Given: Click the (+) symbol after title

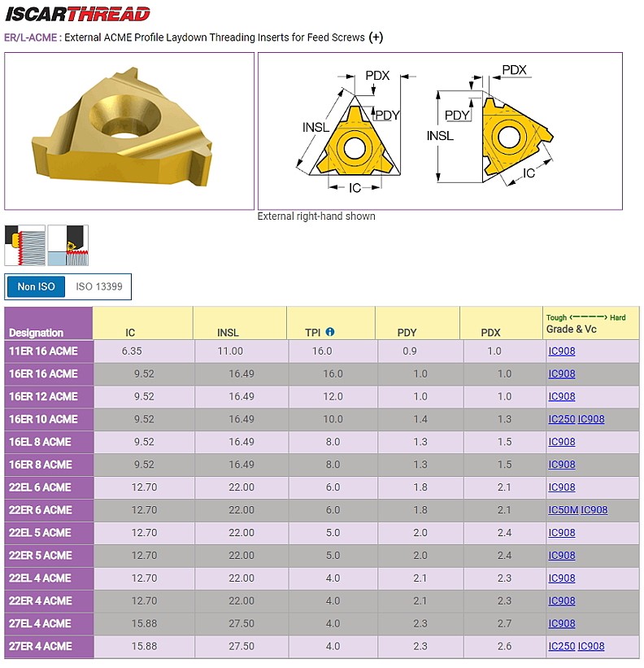Looking at the screenshot, I should 376,37.
